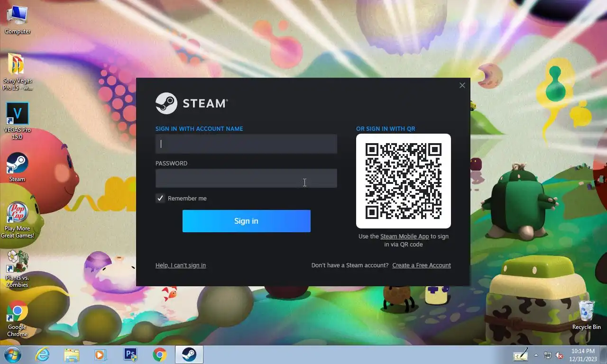Click the muted volume tray icon
Screen dimensions: 607x364
pos(559,355)
